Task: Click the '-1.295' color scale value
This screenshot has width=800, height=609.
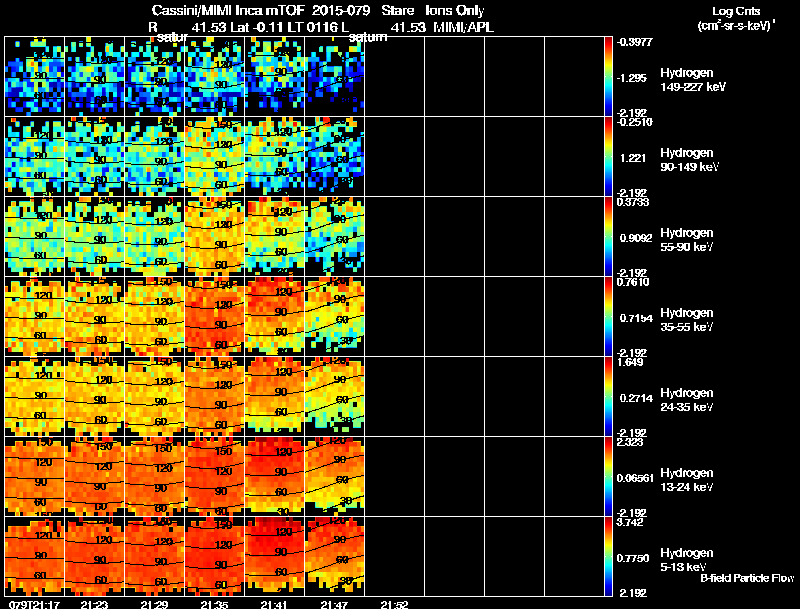Action: coord(632,78)
